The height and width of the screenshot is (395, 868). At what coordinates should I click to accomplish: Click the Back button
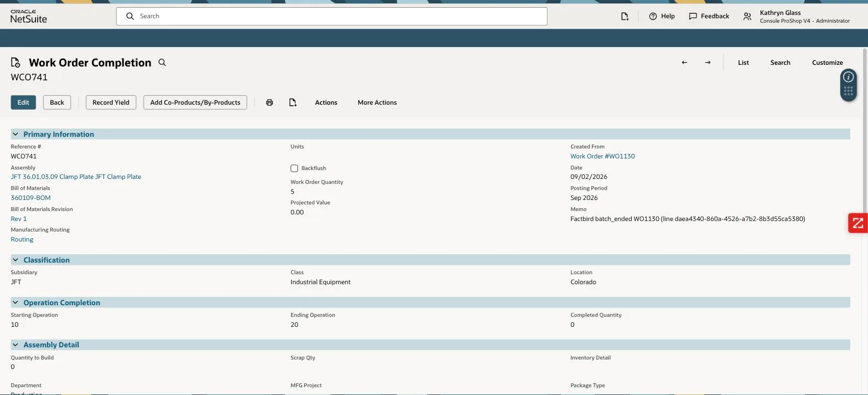57,102
